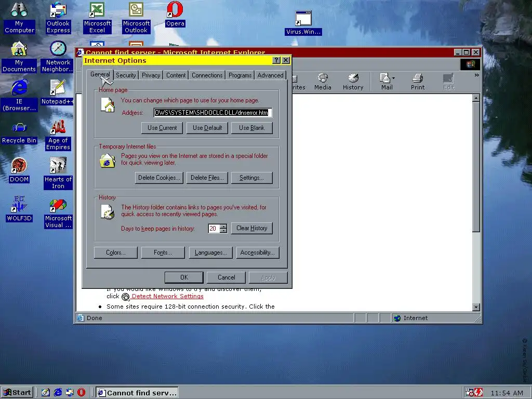Confirm Internet Options with OK

(x=184, y=277)
